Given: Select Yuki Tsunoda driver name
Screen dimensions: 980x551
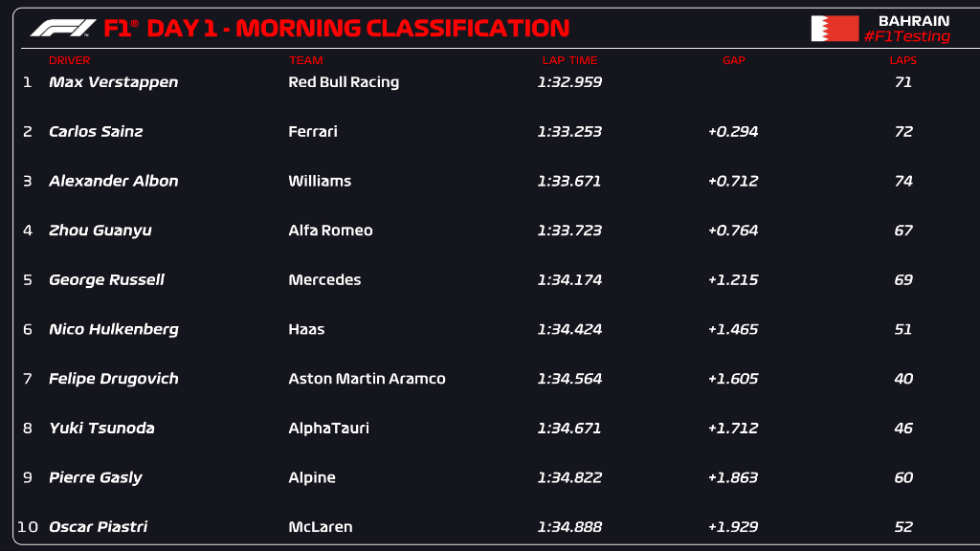Looking at the screenshot, I should [101, 429].
